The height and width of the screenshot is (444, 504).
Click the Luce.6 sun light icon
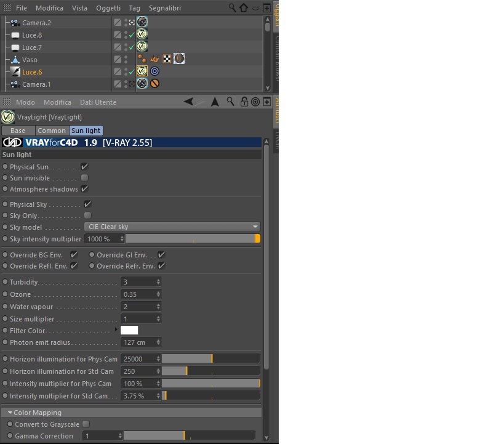point(15,71)
